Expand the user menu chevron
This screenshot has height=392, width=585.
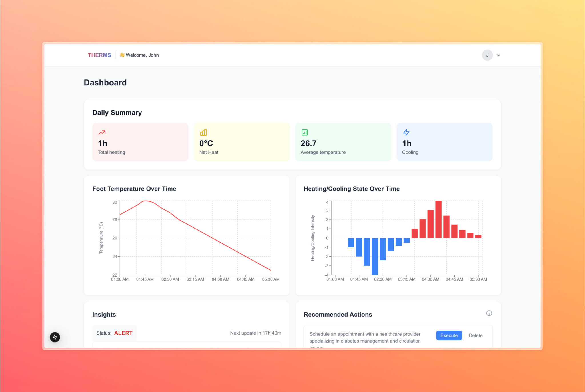tap(498, 55)
